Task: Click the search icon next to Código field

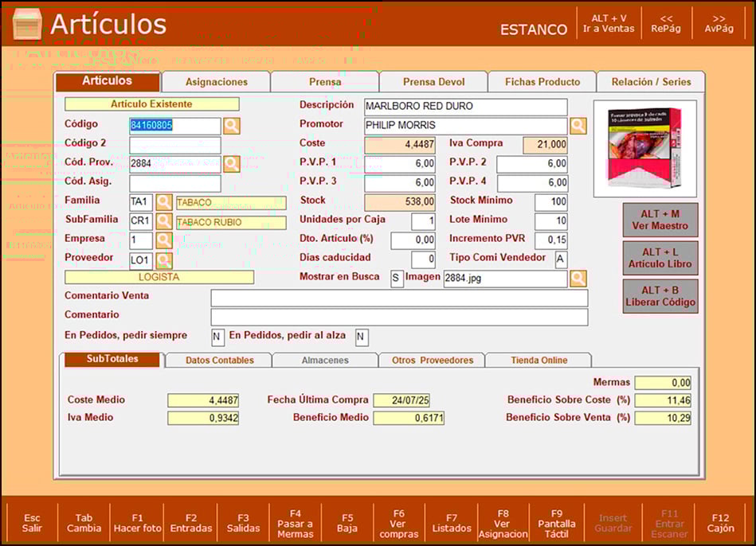Action: [x=231, y=126]
